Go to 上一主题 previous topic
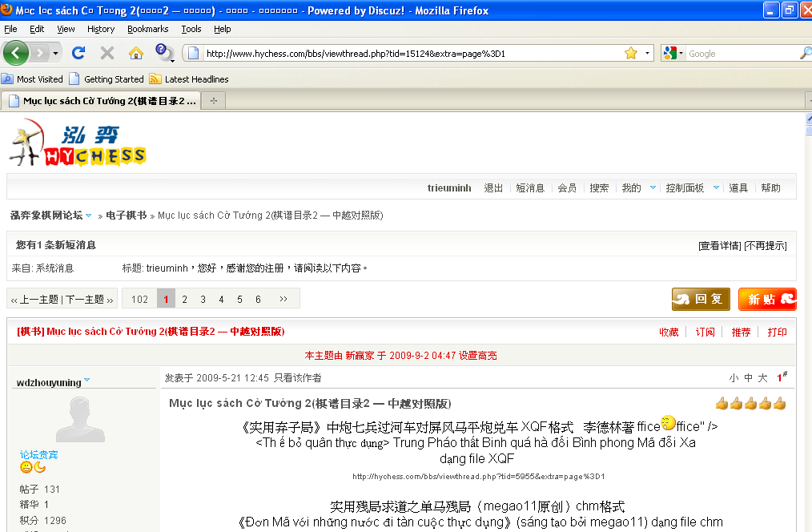Screen dimensions: 812x532 click(x=39, y=300)
